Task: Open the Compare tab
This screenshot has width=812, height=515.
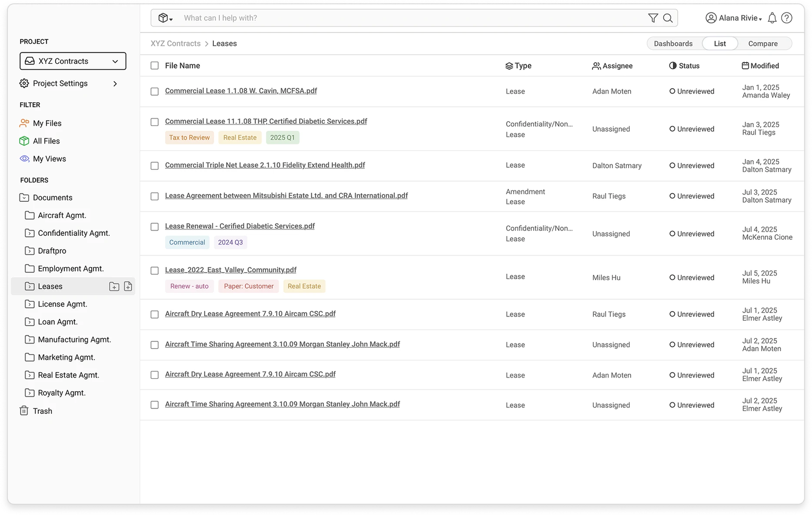Action: [x=763, y=43]
